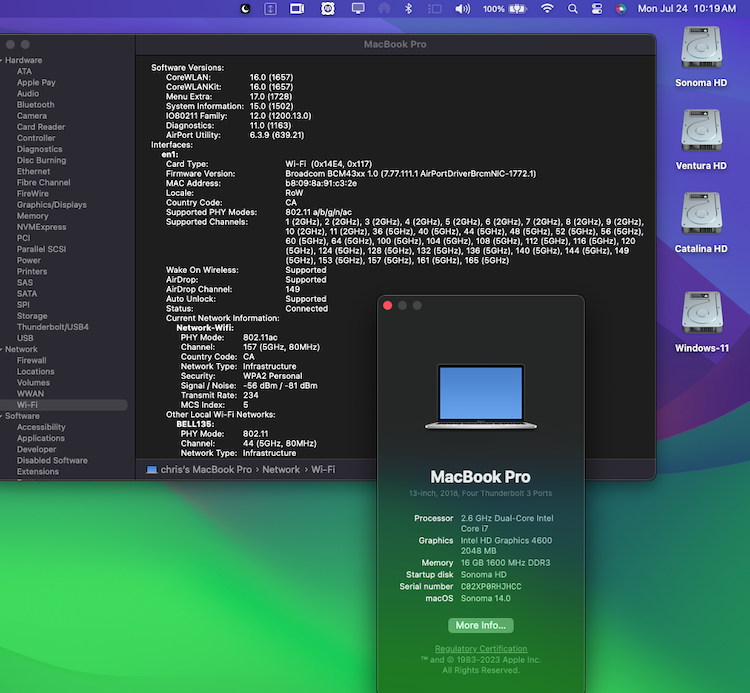Viewport: 750px width, 693px height.
Task: Select Ethernet in the sidebar
Action: [33, 171]
